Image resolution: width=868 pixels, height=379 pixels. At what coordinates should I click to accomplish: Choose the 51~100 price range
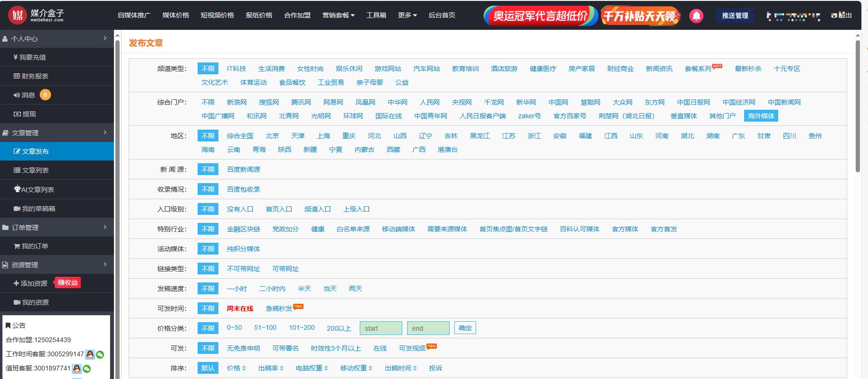(265, 327)
